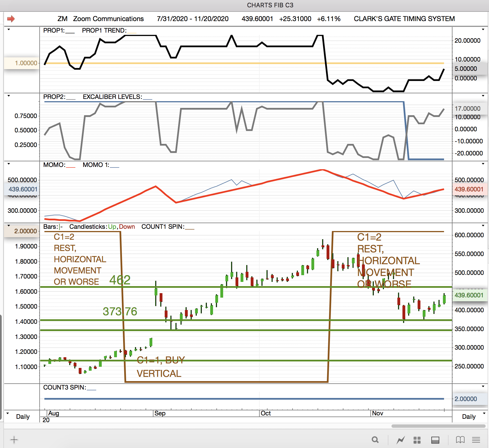489x448 pixels.
Task: Click the Sep marker on the time axis
Action: (x=160, y=413)
